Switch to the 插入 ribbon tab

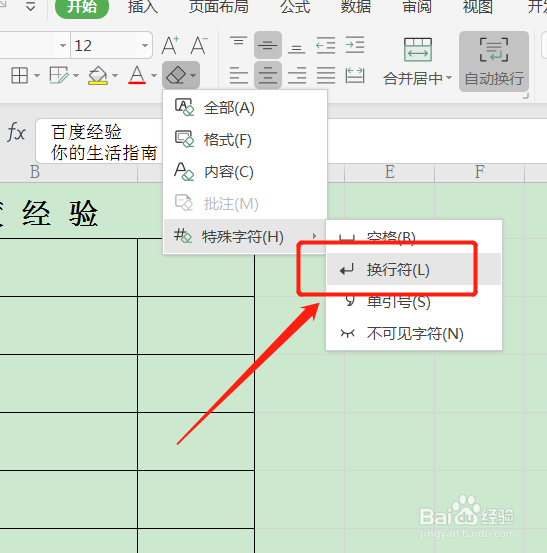click(x=143, y=7)
